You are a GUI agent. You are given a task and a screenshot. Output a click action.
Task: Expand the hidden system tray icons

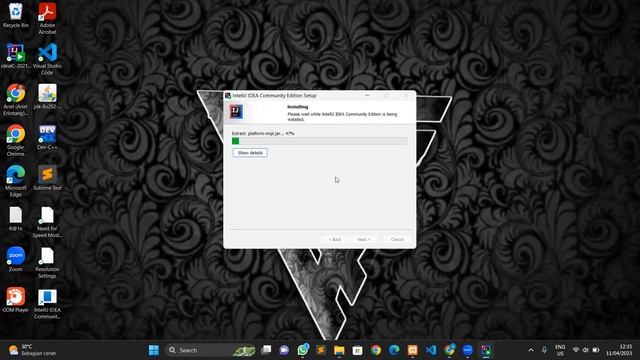(531, 350)
